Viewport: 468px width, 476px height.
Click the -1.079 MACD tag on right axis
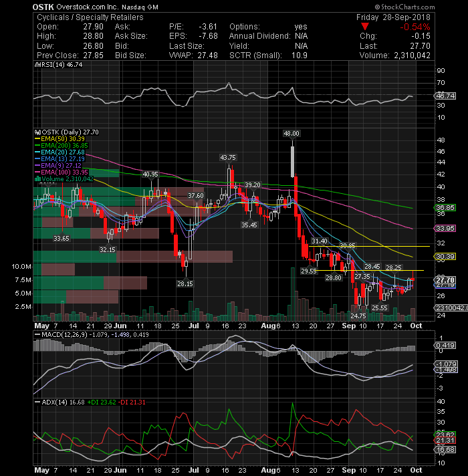coord(446,364)
